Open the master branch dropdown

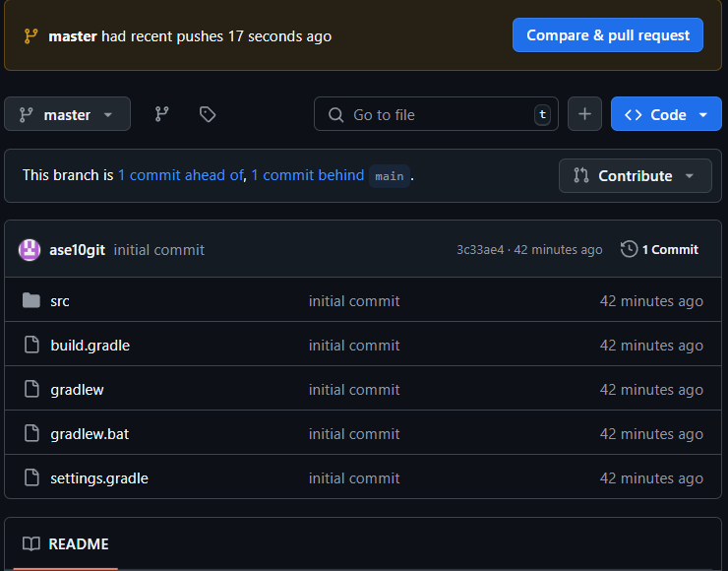tap(67, 114)
